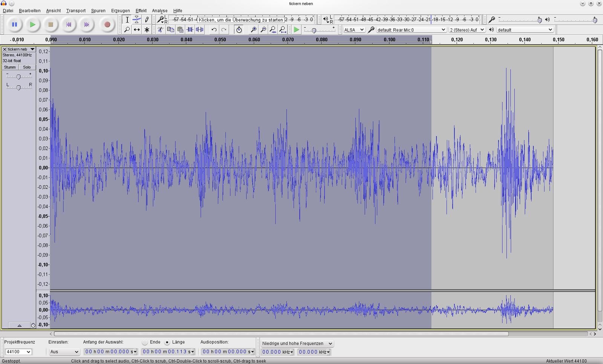Viewport: 603px width, 364px height.
Task: Open the Bearbeiten menu
Action: (30, 11)
